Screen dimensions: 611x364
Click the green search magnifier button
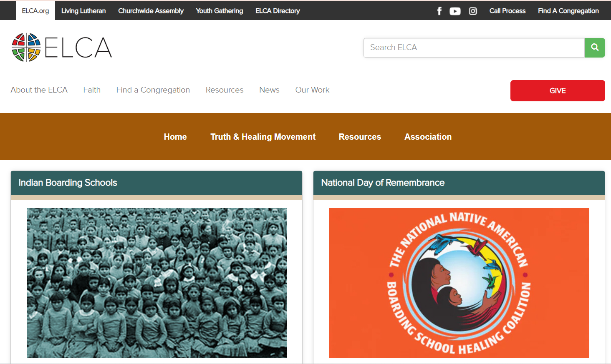(595, 48)
